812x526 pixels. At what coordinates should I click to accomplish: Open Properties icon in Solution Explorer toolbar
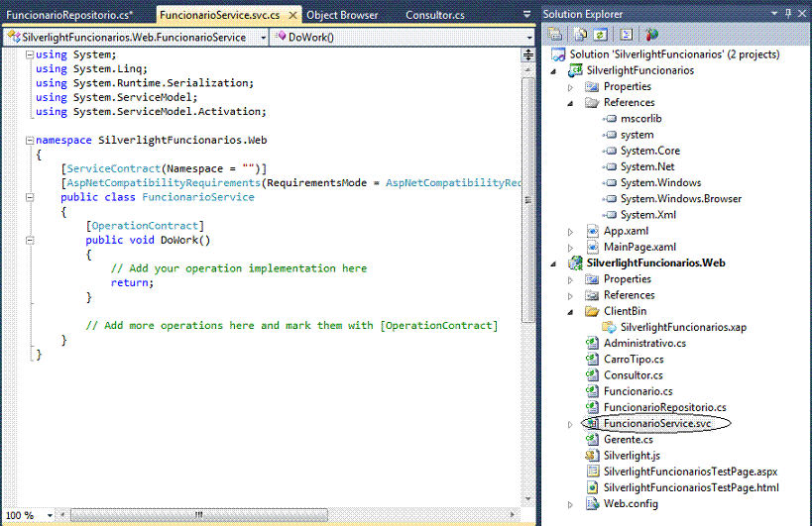tap(555, 34)
